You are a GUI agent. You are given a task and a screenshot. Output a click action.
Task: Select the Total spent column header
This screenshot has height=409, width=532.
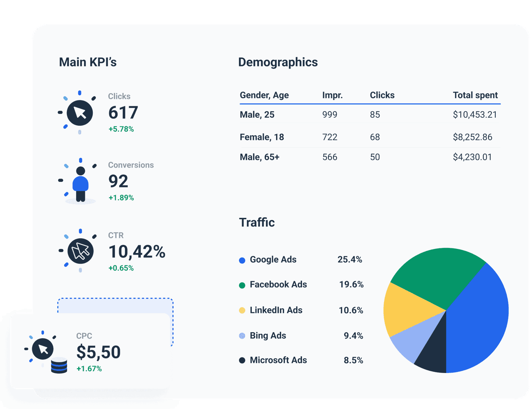click(x=475, y=95)
